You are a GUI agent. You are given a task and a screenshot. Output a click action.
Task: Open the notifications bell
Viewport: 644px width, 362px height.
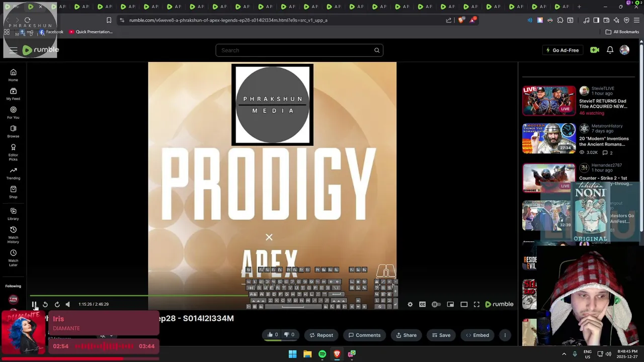pyautogui.click(x=610, y=50)
